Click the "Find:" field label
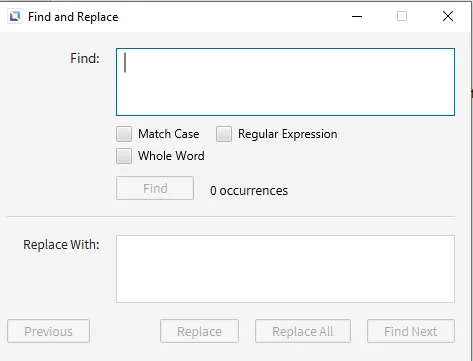The height and width of the screenshot is (361, 473). [x=85, y=58]
